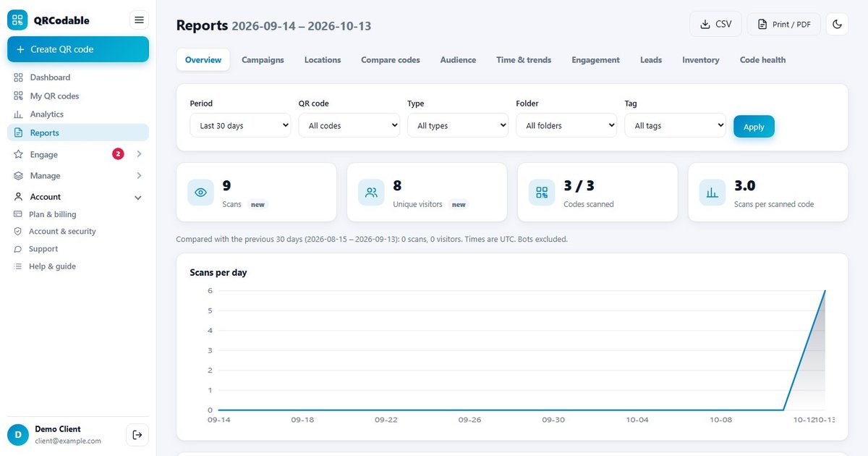Click the QRCodable logo icon
This screenshot has height=456, width=868.
(x=17, y=20)
